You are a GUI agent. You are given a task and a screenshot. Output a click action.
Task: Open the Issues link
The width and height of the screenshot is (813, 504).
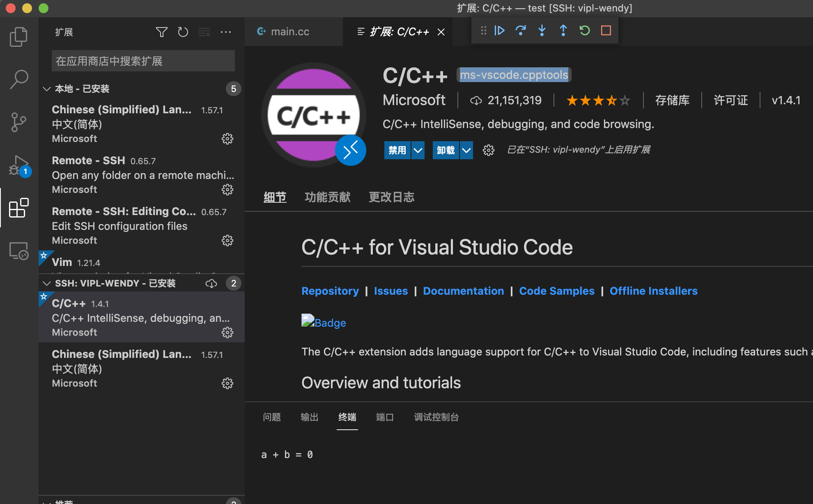click(391, 291)
